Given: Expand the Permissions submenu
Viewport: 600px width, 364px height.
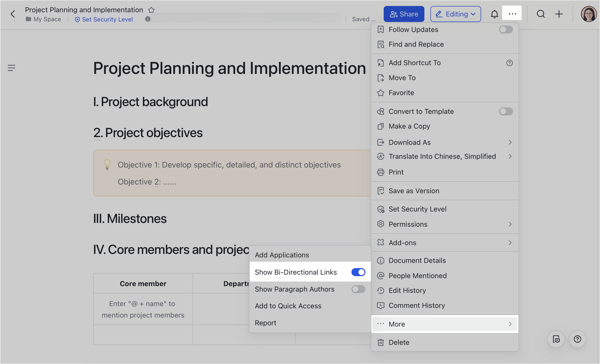Looking at the screenshot, I should (445, 224).
